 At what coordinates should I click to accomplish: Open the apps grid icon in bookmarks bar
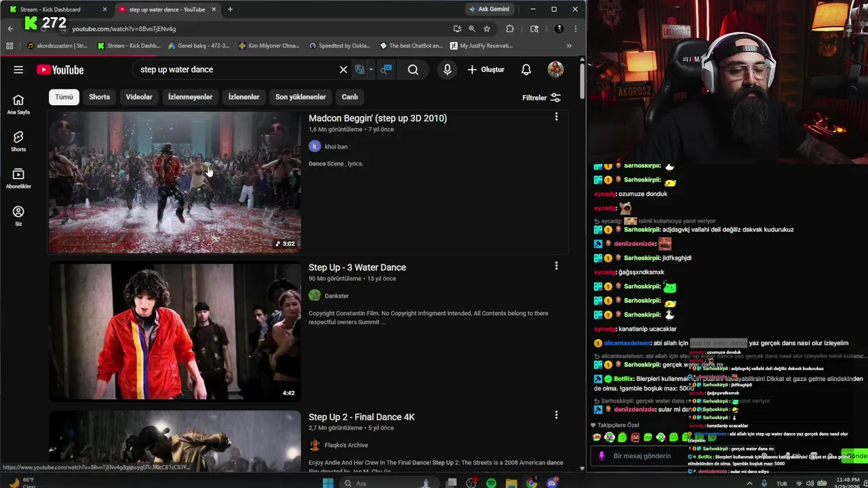point(9,46)
